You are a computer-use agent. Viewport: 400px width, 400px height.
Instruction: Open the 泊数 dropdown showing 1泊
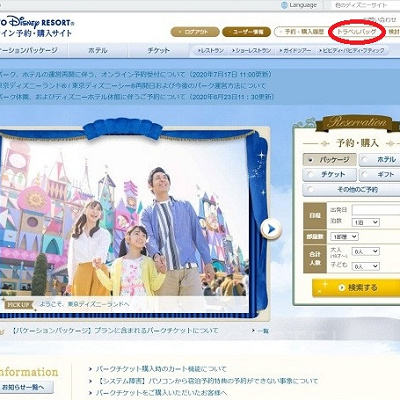pyautogui.click(x=366, y=222)
